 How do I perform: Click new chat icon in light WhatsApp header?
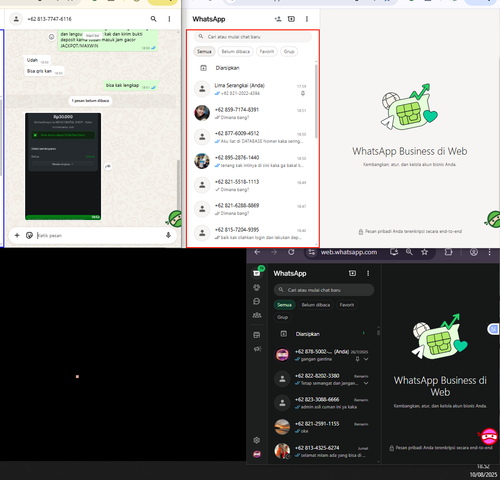point(291,19)
